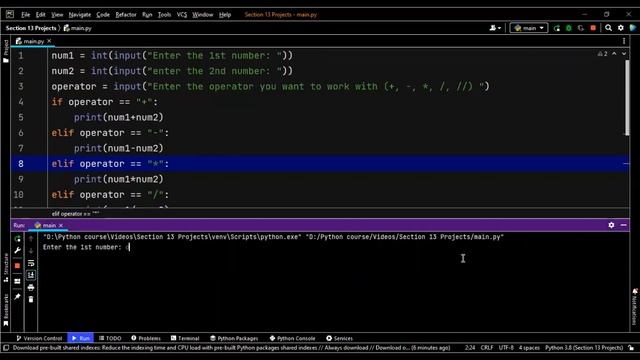This screenshot has width=640, height=360.
Task: Open the VCS menu
Action: pos(182,15)
